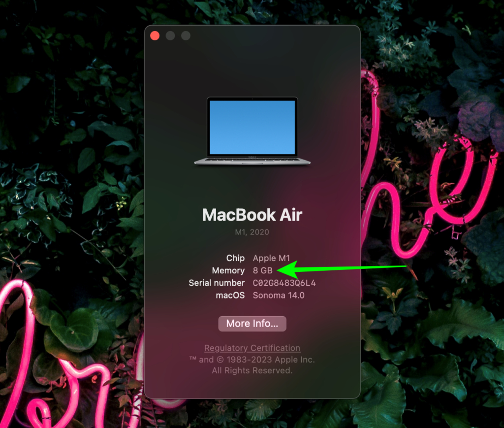Click the Sonoma 14.0 version text
This screenshot has width=504, height=428.
(279, 295)
